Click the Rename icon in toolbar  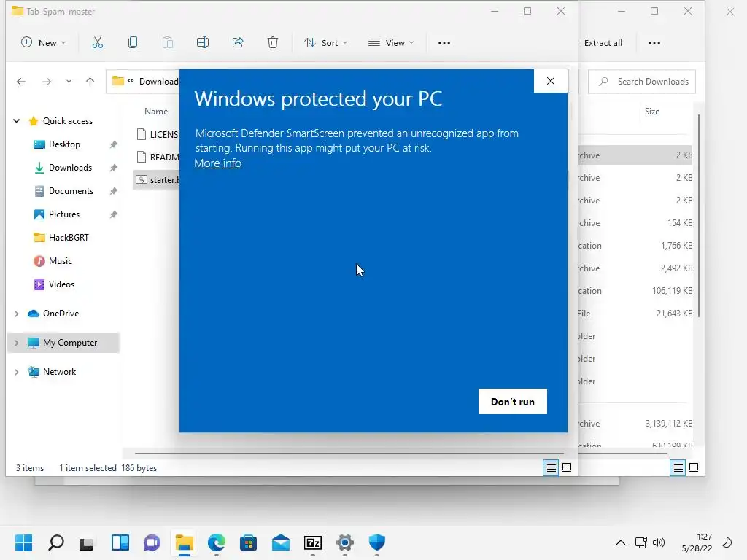(203, 43)
